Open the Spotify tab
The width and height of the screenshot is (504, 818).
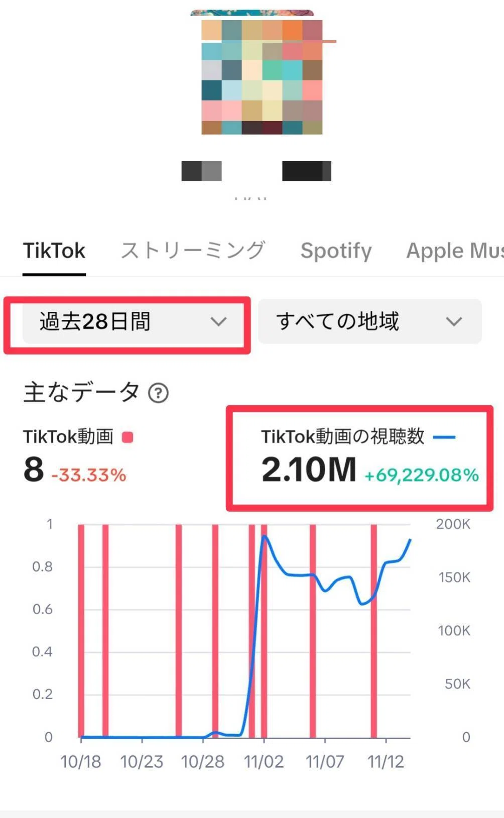tap(336, 251)
